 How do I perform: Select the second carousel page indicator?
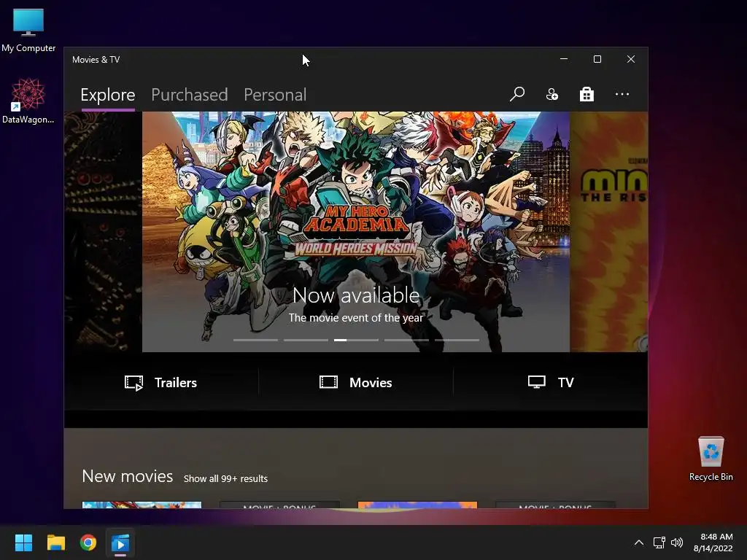tap(306, 340)
